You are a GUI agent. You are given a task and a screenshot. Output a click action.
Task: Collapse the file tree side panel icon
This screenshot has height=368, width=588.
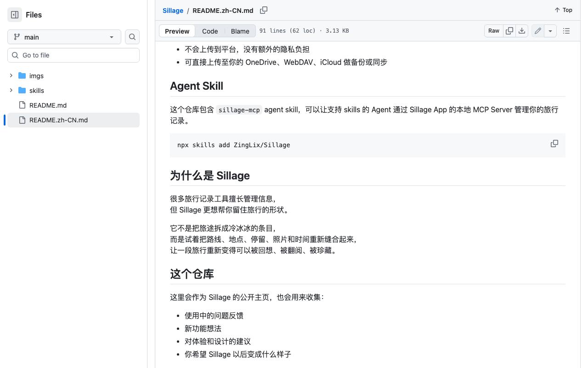[15, 15]
